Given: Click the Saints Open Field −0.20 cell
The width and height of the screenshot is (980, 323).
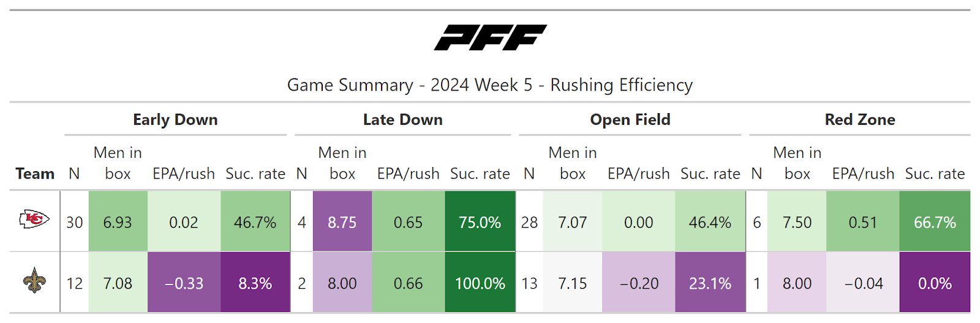Looking at the screenshot, I should [639, 284].
